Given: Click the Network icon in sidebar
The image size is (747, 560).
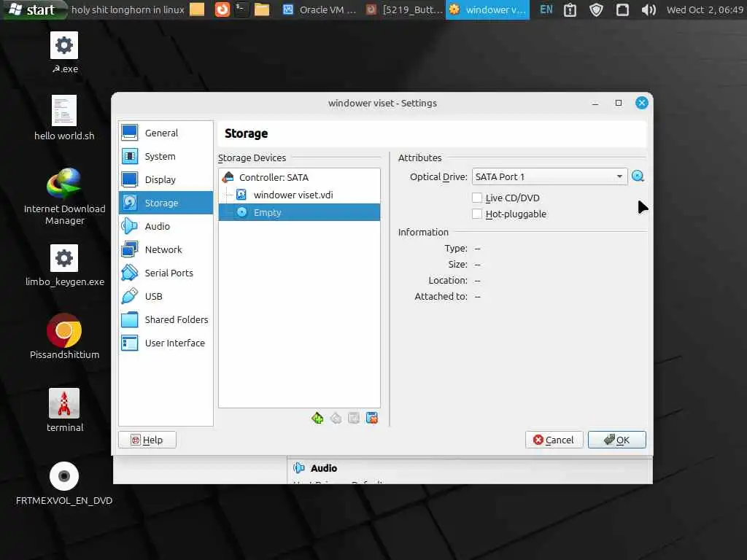Looking at the screenshot, I should click(130, 249).
